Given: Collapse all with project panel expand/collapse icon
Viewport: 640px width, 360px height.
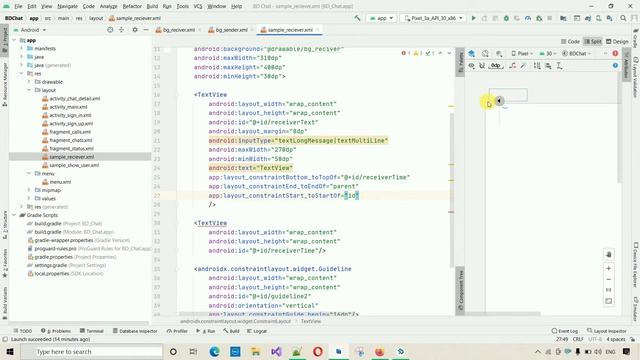Looking at the screenshot, I should click(122, 30).
